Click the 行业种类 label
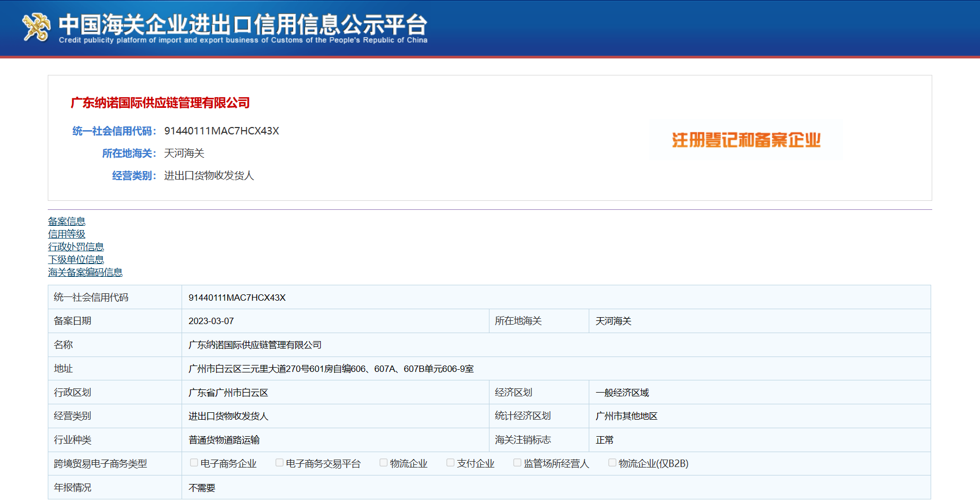Screen dimensions: 980x501 (73, 440)
